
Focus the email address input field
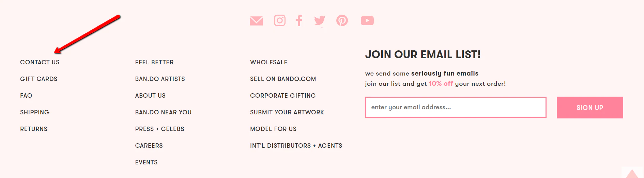point(455,107)
